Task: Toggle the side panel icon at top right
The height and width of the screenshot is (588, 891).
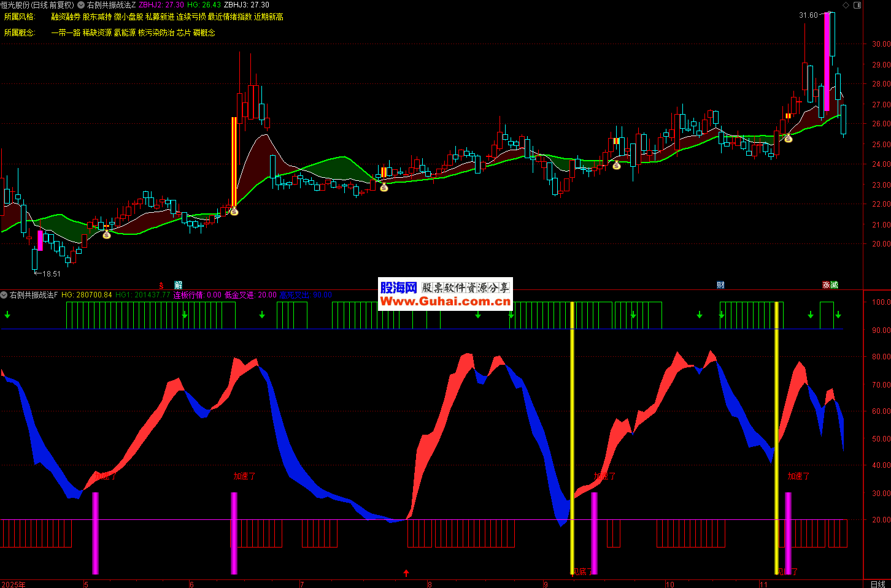Action: click(858, 5)
